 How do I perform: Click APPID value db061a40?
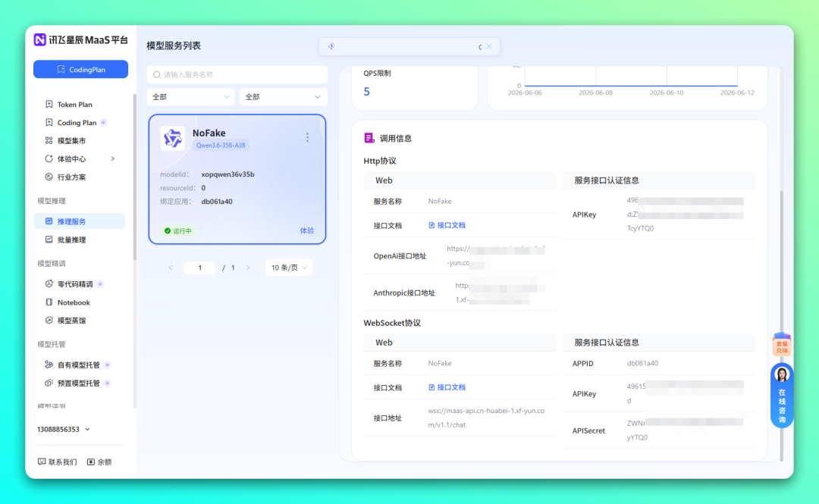tap(642, 364)
